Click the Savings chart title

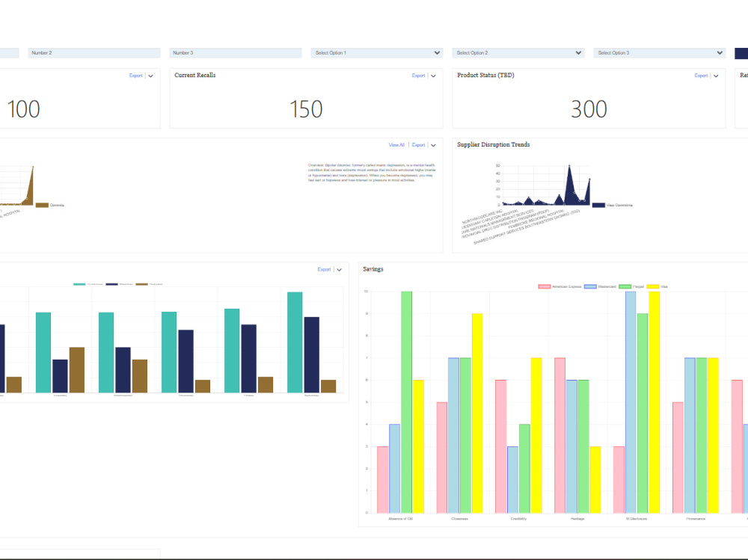click(373, 269)
